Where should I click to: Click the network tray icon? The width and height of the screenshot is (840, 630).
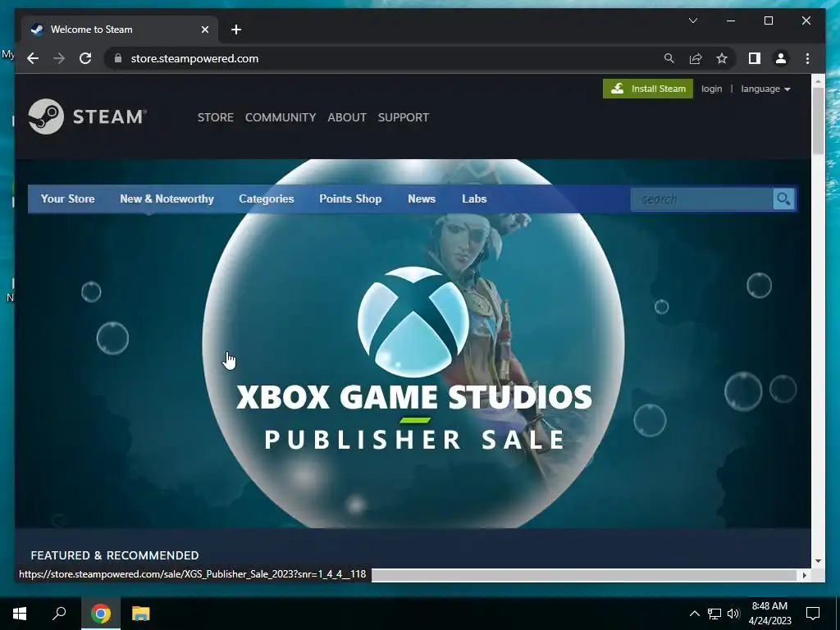(714, 614)
